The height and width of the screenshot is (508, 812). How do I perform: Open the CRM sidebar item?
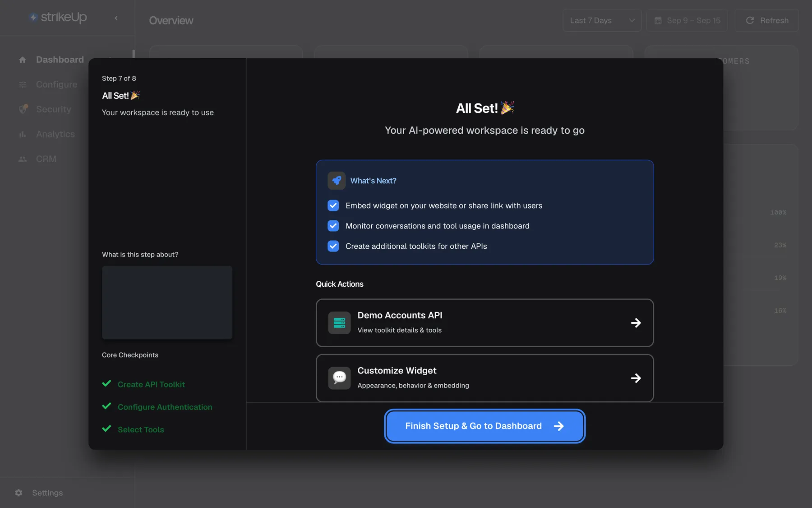46,159
